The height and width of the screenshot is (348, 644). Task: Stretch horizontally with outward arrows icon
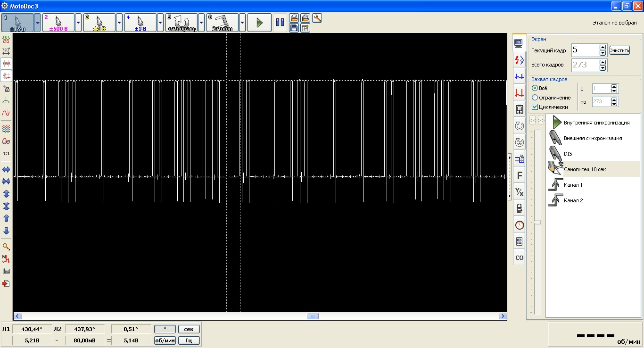tap(6, 169)
